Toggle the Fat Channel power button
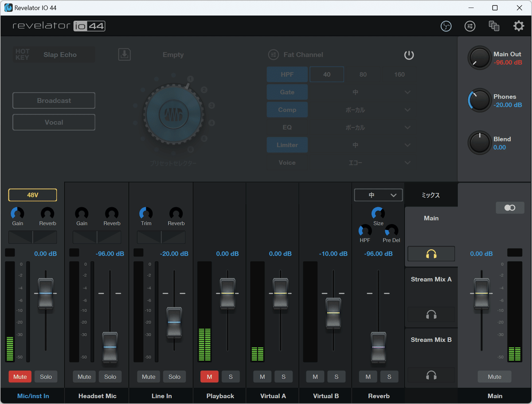The width and height of the screenshot is (532, 404). (x=409, y=55)
